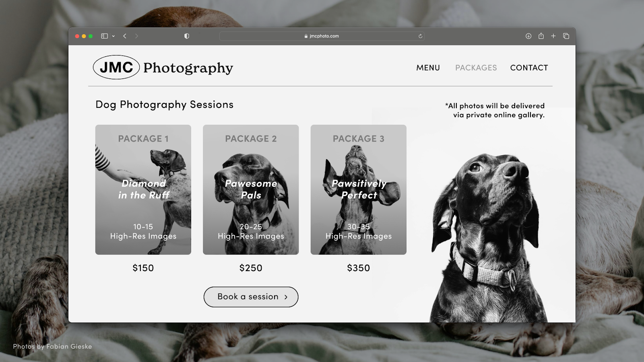Screen dimensions: 644x362
Task: Show downloads in Safari toolbar
Action: [x=528, y=36]
